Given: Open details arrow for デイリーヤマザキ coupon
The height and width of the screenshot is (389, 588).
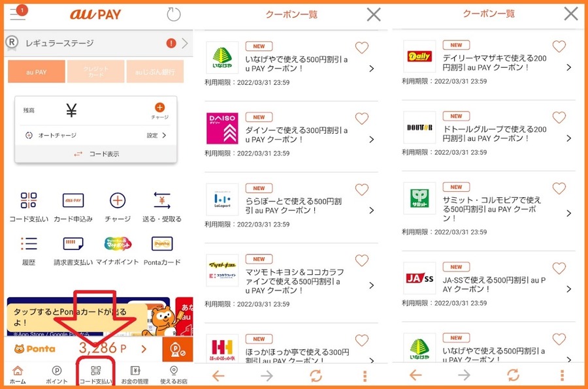Looking at the screenshot, I should coord(569,67).
